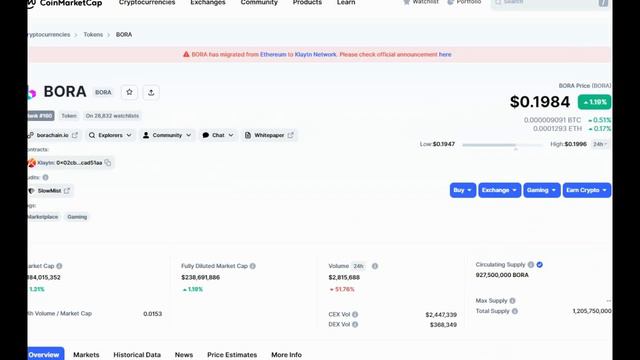Show Fully Diluted Market Cap info icon
This screenshot has width=640, height=360.
(x=253, y=266)
